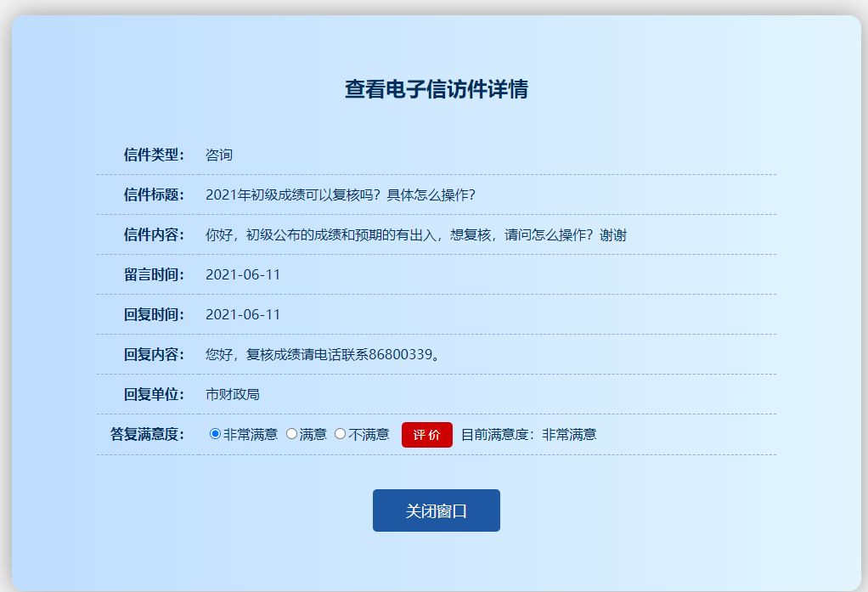Click the 咨询 letter type value
The width and height of the screenshot is (868, 592).
(x=219, y=155)
